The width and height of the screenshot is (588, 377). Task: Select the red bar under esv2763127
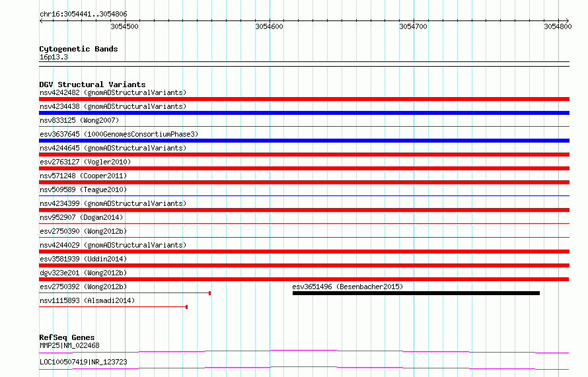coord(304,168)
